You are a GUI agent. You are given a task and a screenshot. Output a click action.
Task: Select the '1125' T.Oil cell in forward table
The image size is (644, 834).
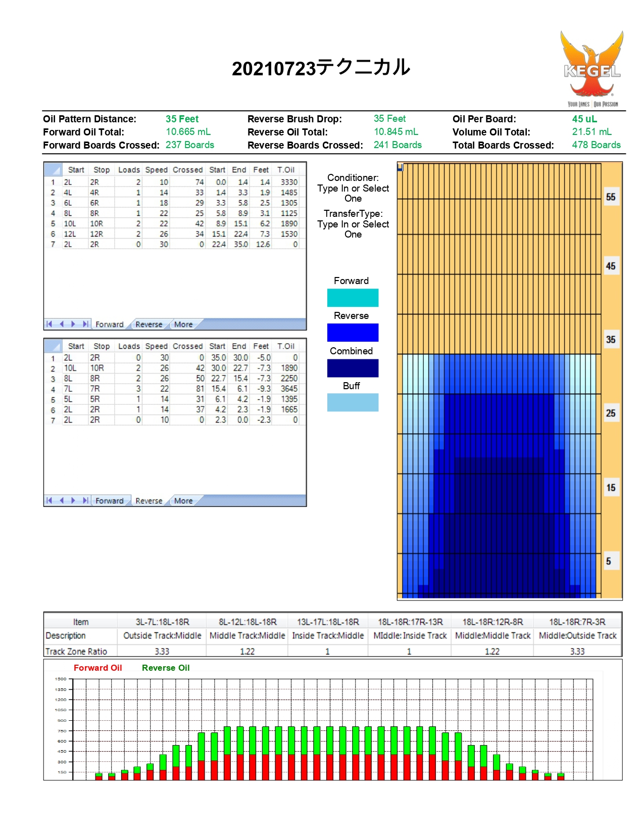[286, 213]
